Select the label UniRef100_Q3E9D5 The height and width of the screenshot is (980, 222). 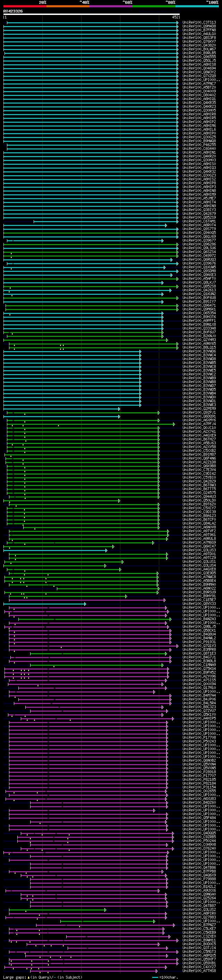tap(199, 573)
